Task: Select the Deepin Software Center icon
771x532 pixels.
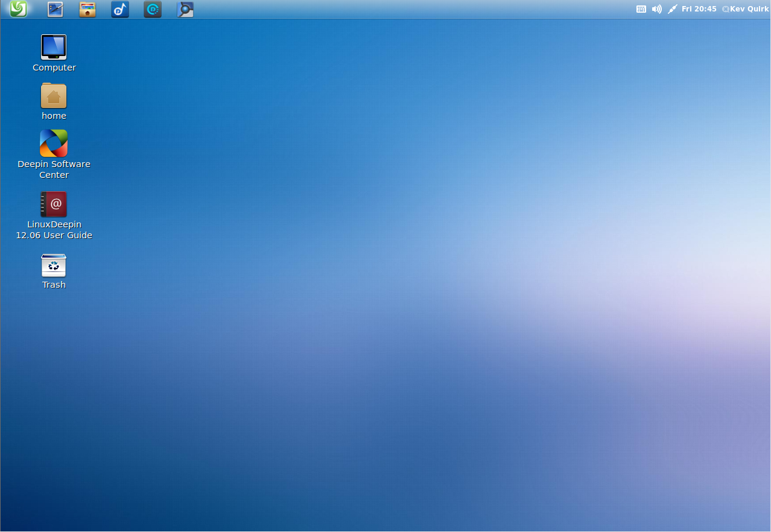Action: pos(54,144)
